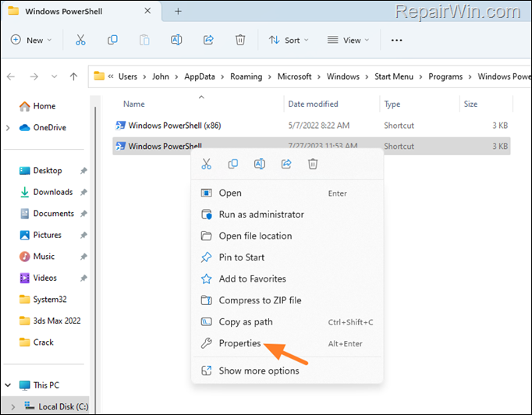The image size is (532, 415).
Task: Choose Copy as path
Action: click(x=287, y=321)
